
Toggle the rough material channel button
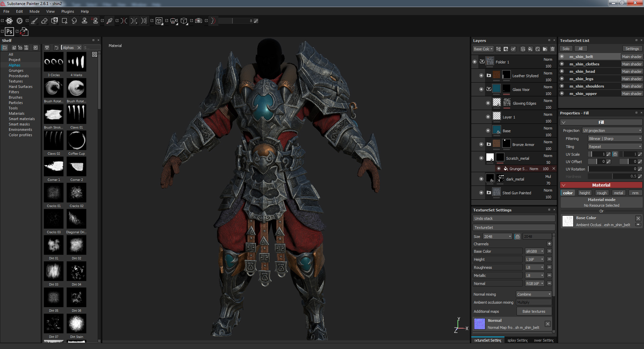(x=602, y=193)
